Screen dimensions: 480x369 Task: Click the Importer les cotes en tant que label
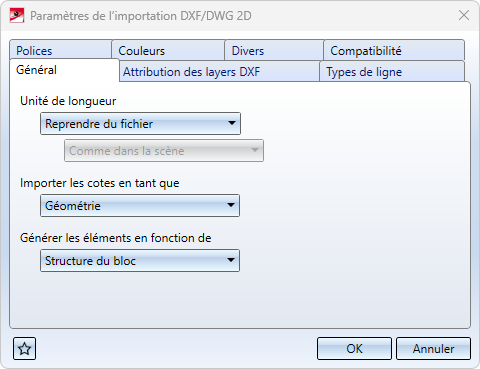[100, 183]
